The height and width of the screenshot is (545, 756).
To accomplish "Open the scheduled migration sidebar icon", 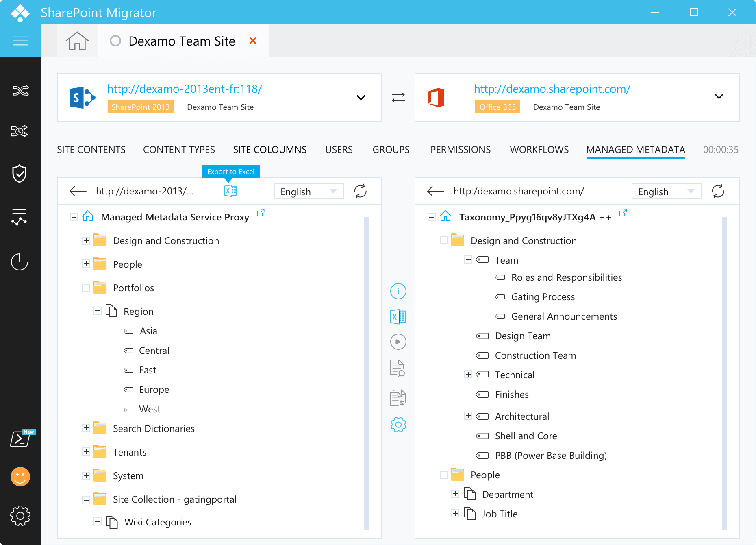I will coord(20,131).
